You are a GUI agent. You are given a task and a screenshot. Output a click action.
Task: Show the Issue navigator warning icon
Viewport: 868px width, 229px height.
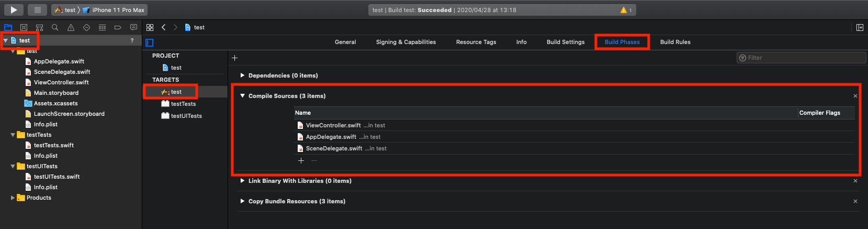71,27
